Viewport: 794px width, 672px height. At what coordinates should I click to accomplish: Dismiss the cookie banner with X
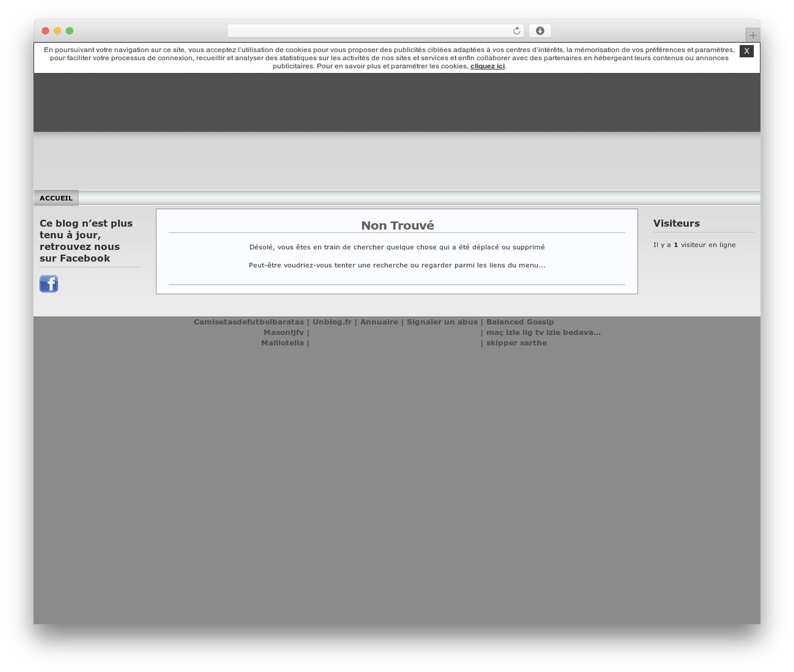click(x=747, y=51)
